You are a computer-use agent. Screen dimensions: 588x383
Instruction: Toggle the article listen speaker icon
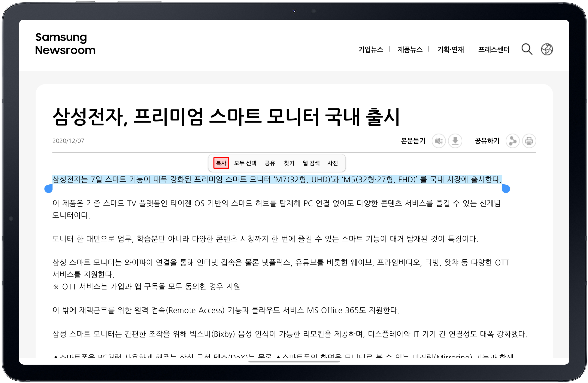[439, 141]
